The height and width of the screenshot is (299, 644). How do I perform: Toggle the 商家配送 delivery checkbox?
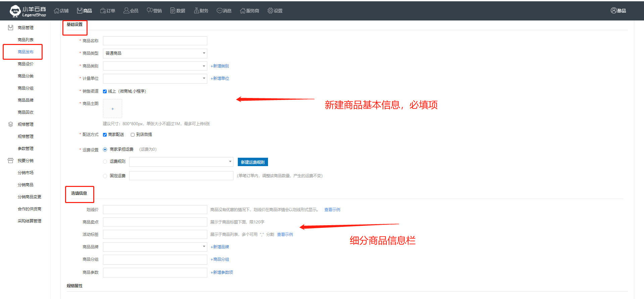(105, 135)
